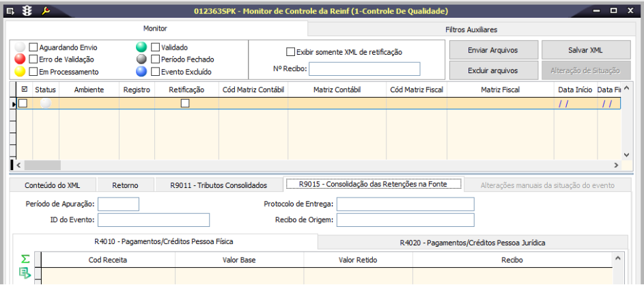Click the red Erro de Validação indicator
The width and height of the screenshot is (644, 285).
click(x=20, y=59)
